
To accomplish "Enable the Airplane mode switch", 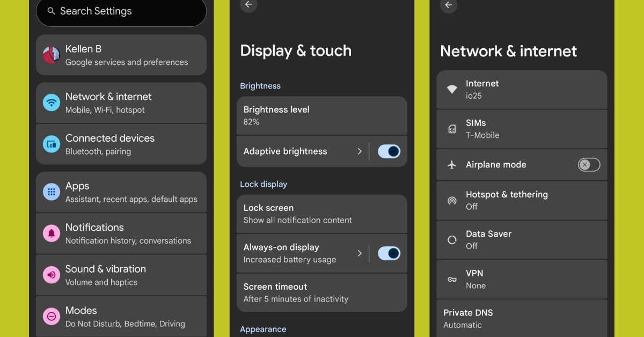I will 589,165.
